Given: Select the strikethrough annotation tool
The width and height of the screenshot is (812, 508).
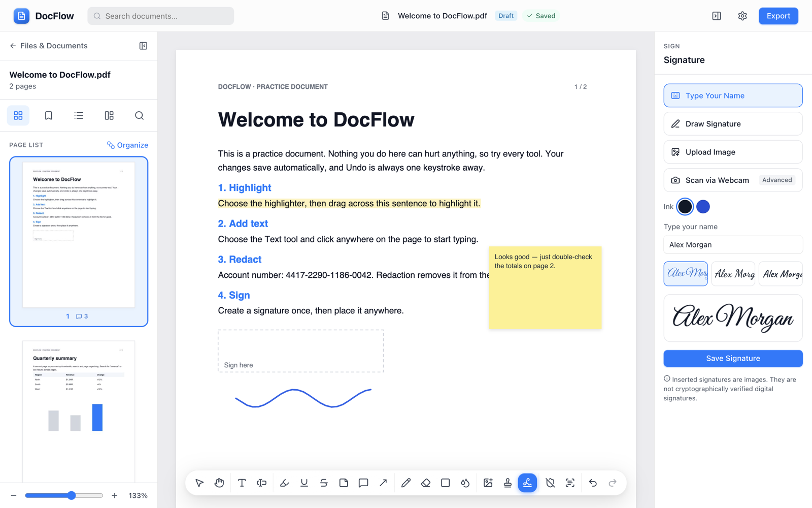Looking at the screenshot, I should [x=324, y=483].
